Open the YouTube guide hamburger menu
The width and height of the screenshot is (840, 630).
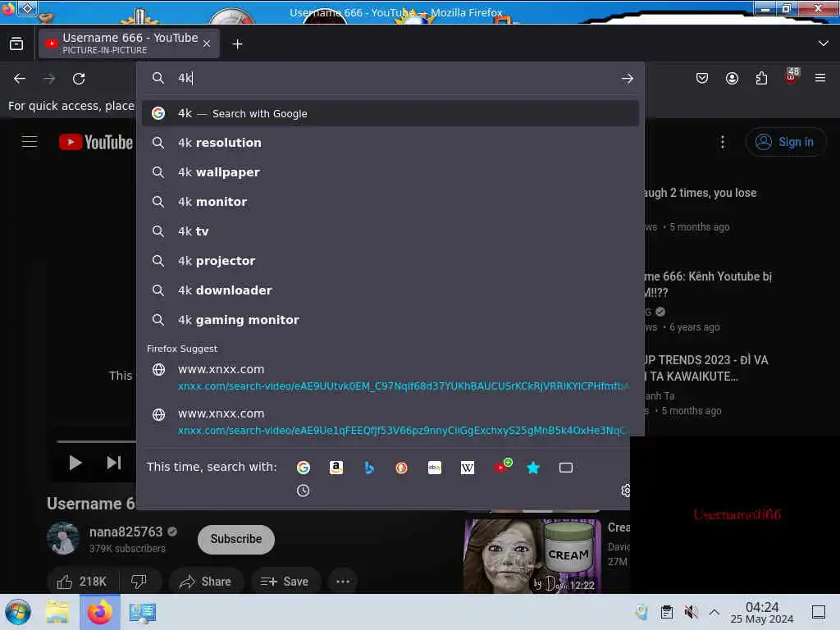point(30,142)
